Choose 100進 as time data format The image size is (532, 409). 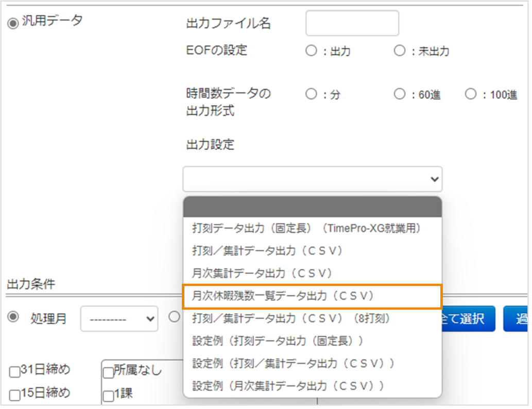(470, 94)
